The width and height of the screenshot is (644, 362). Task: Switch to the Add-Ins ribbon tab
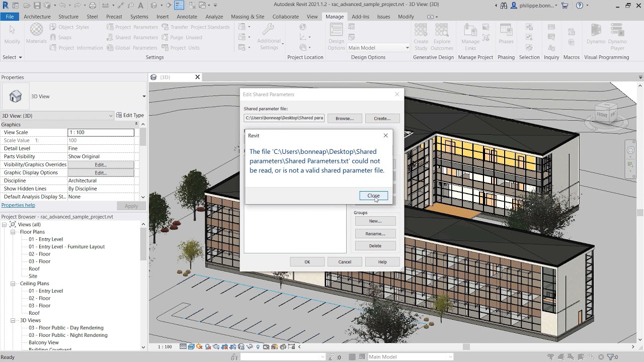coord(360,17)
